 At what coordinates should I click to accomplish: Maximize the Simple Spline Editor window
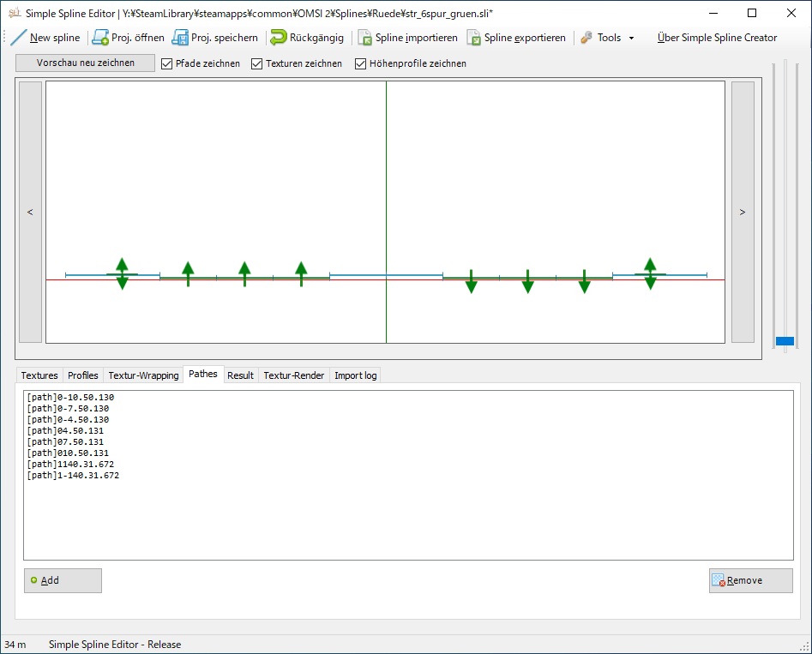752,14
